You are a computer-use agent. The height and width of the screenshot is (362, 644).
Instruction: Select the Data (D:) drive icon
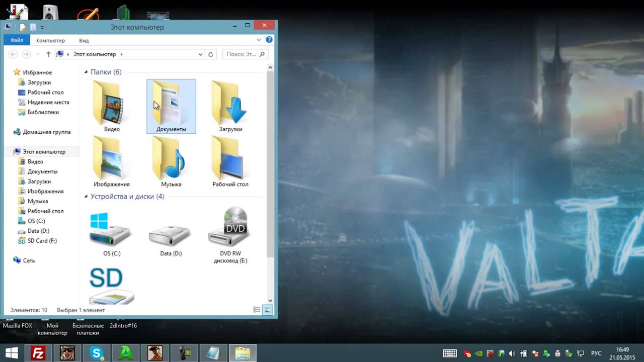click(x=170, y=234)
